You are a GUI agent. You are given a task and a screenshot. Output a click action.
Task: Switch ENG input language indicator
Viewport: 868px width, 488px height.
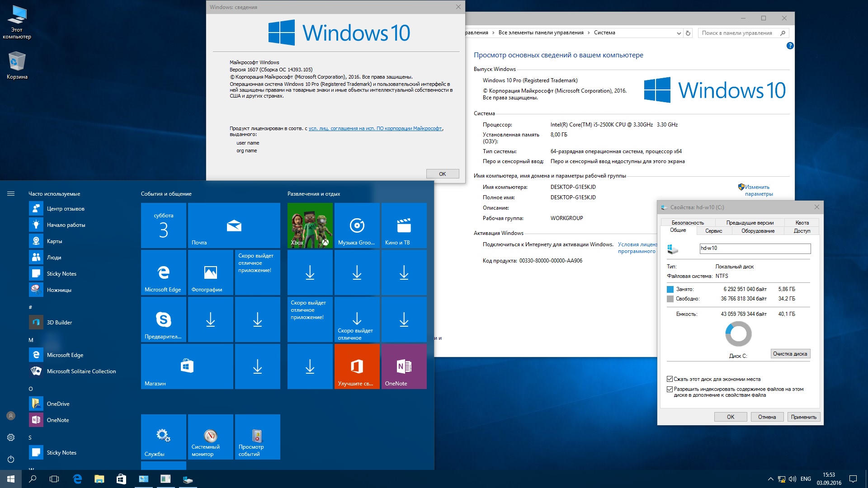(806, 479)
